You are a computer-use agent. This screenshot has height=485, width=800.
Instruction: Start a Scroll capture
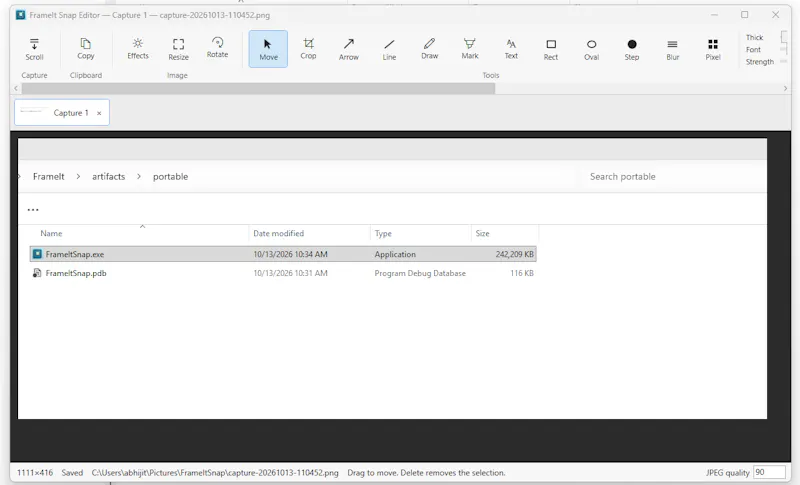(x=34, y=49)
